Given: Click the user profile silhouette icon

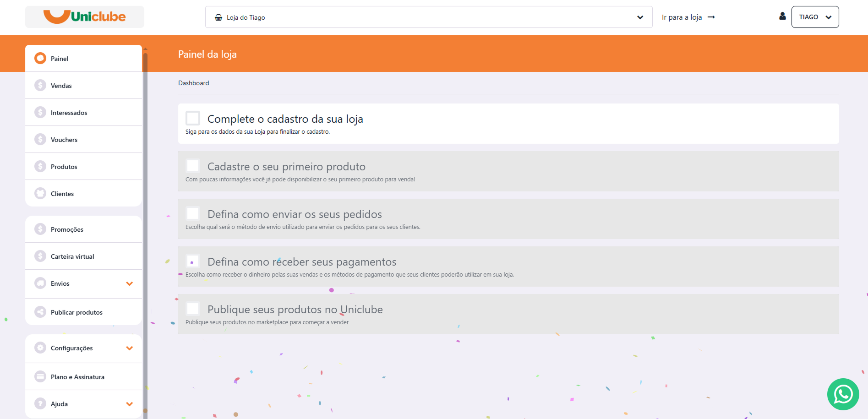Looking at the screenshot, I should pos(782,16).
